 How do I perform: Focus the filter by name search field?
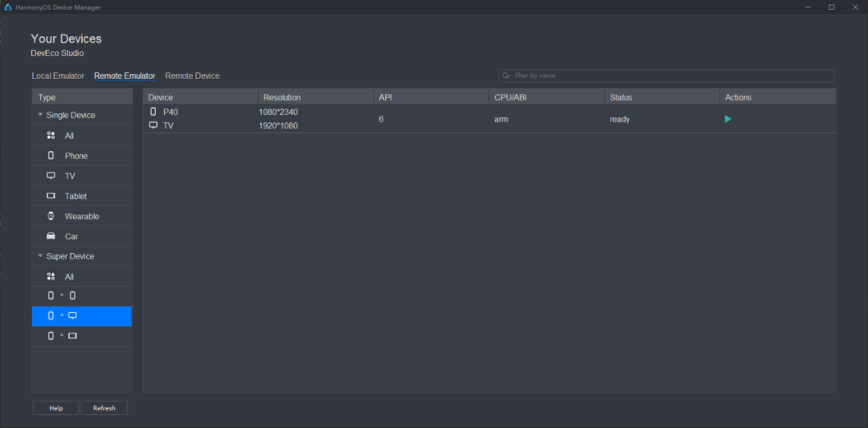click(x=671, y=75)
